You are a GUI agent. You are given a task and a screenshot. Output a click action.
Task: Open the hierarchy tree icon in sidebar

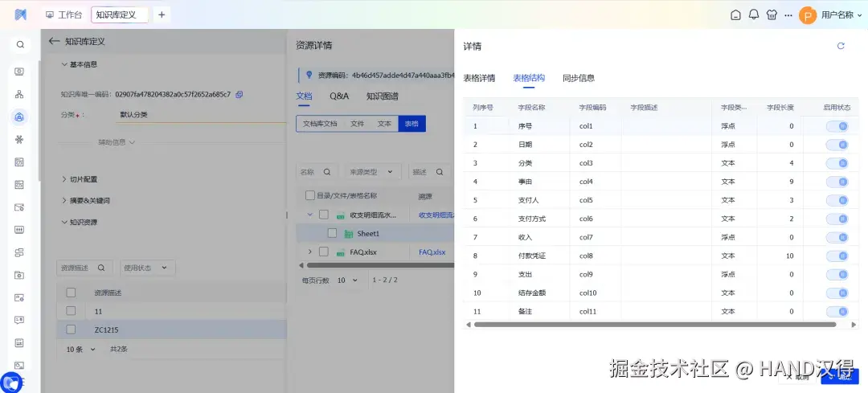point(19,94)
